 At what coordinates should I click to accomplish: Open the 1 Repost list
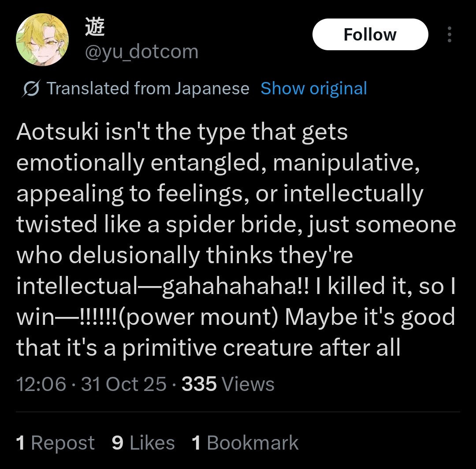(55, 443)
